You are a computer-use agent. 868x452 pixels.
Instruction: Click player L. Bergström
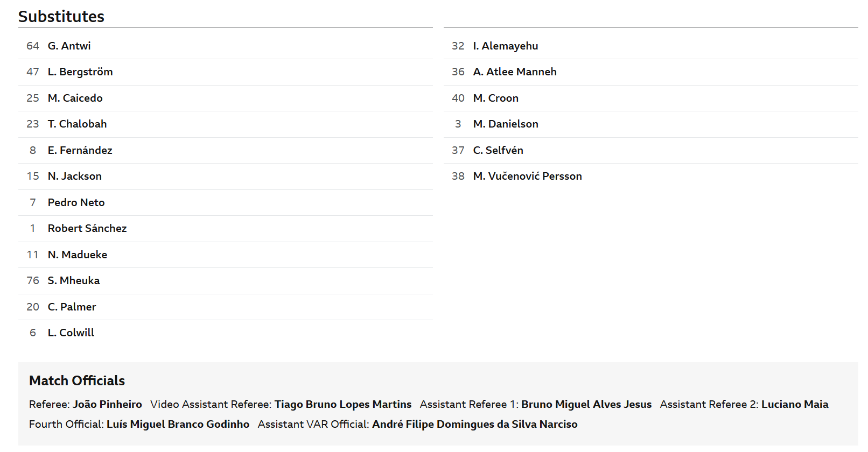tap(80, 72)
